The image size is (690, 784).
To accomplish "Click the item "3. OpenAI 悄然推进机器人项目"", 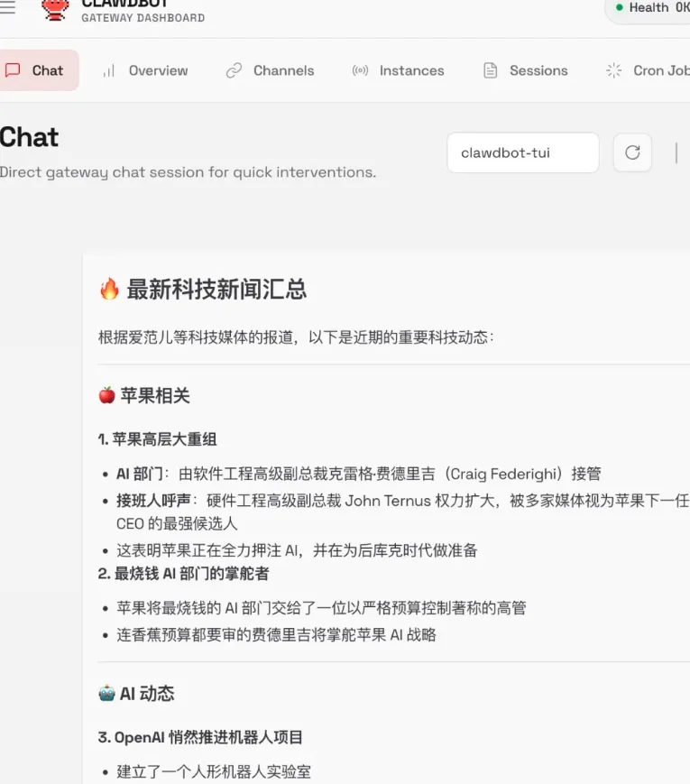I will tap(200, 737).
